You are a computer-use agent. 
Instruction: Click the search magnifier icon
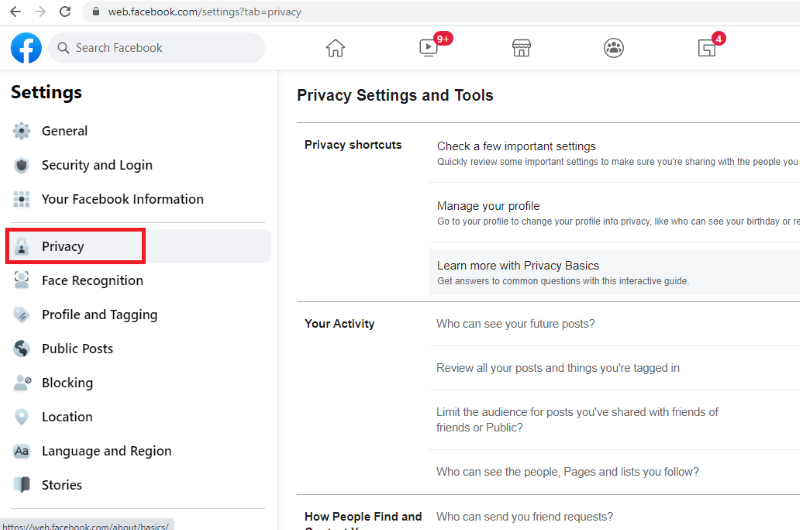(63, 48)
